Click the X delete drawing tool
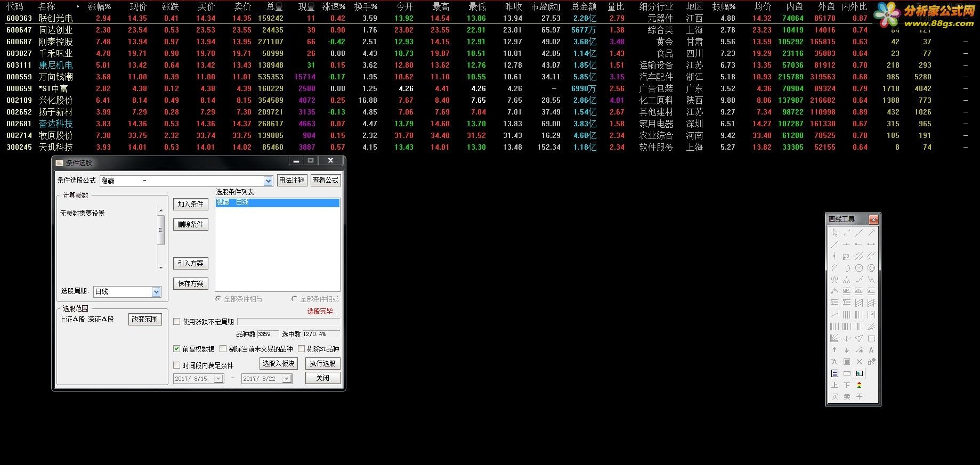Image resolution: width=980 pixels, height=465 pixels. (858, 362)
